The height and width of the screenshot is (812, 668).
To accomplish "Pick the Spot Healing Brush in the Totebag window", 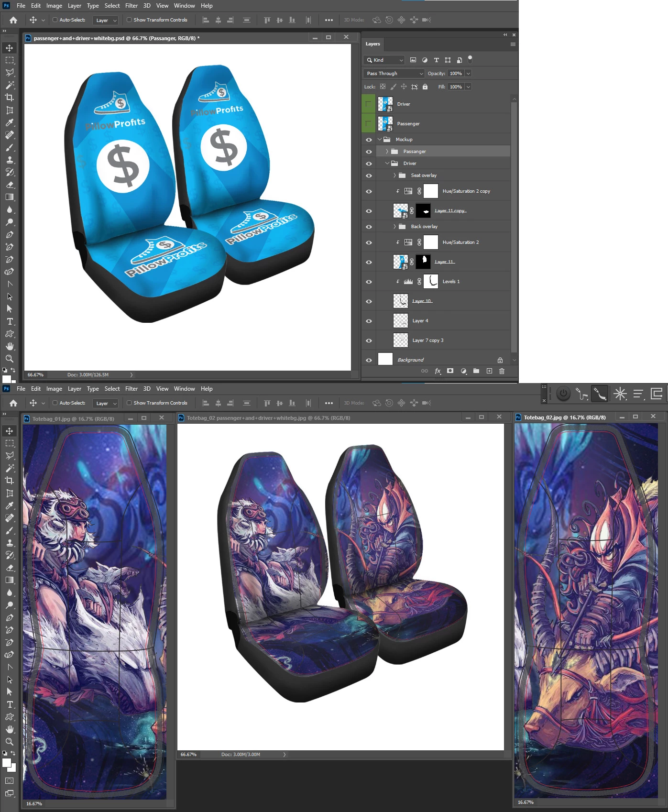I will [9, 518].
